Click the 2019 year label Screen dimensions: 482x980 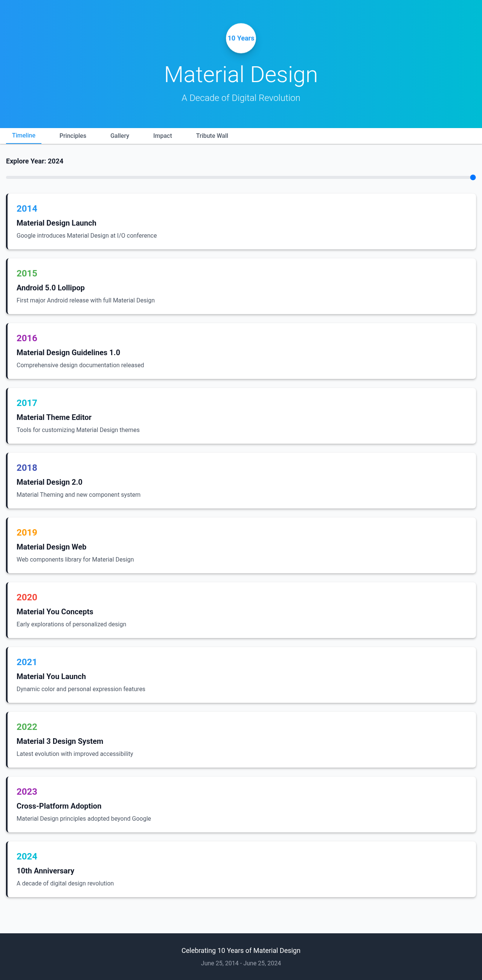pos(27,533)
